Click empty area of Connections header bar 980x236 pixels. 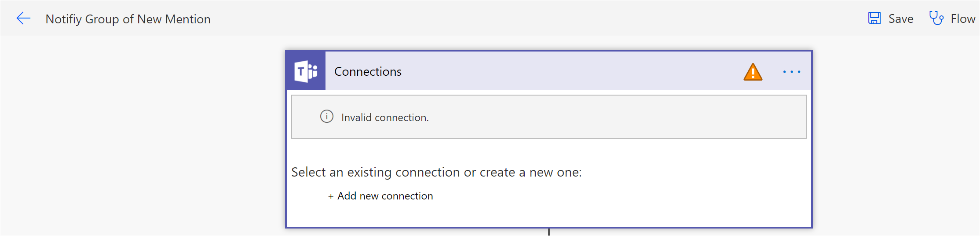[x=572, y=71]
